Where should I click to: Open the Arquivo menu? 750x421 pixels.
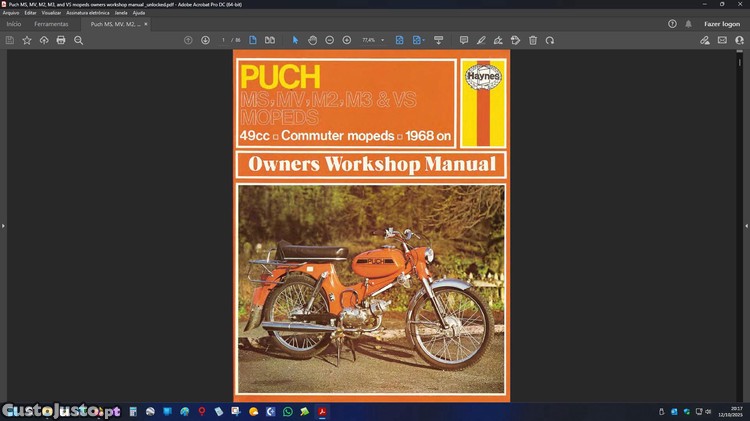11,13
